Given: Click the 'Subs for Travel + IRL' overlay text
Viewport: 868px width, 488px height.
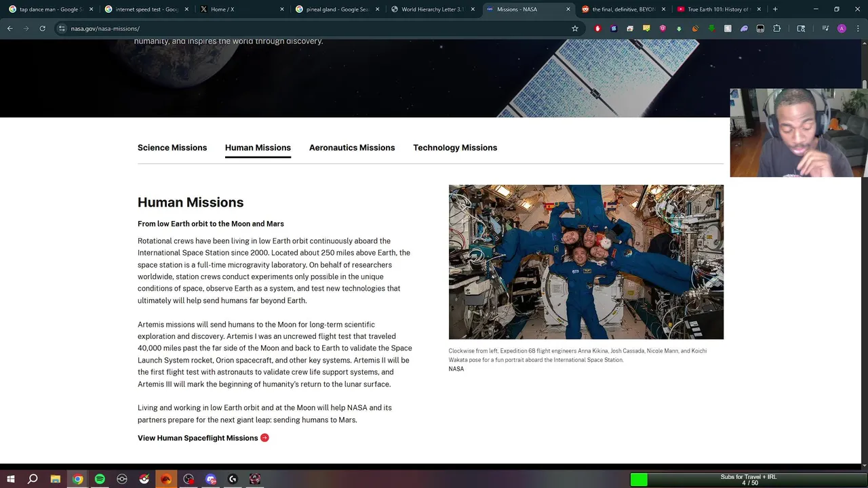Looking at the screenshot, I should [x=749, y=477].
